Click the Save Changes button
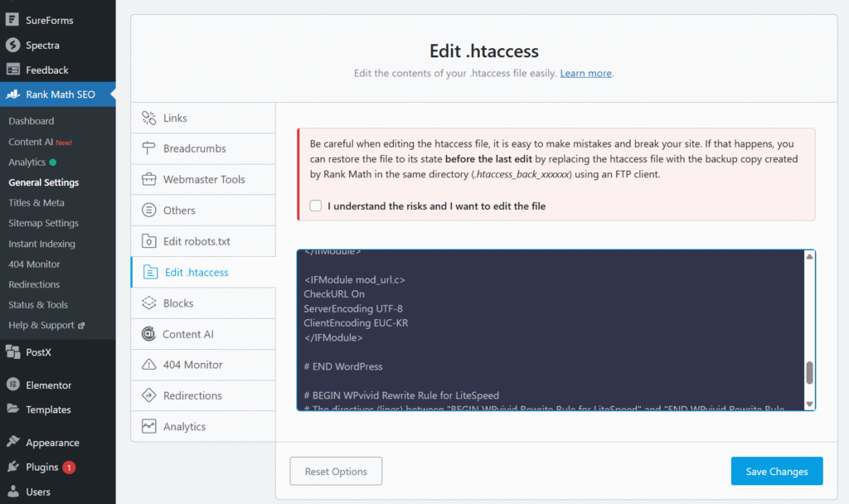The width and height of the screenshot is (849, 504). click(x=776, y=471)
